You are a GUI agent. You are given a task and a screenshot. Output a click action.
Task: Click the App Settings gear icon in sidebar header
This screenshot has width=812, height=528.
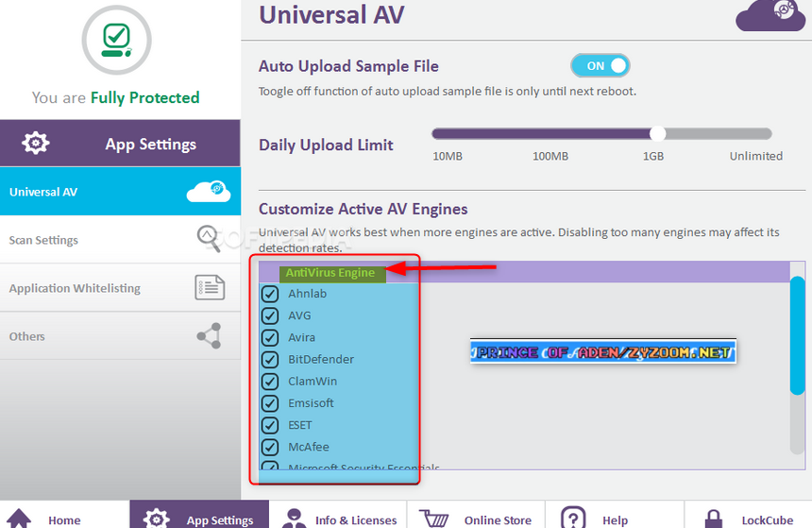[x=36, y=143]
